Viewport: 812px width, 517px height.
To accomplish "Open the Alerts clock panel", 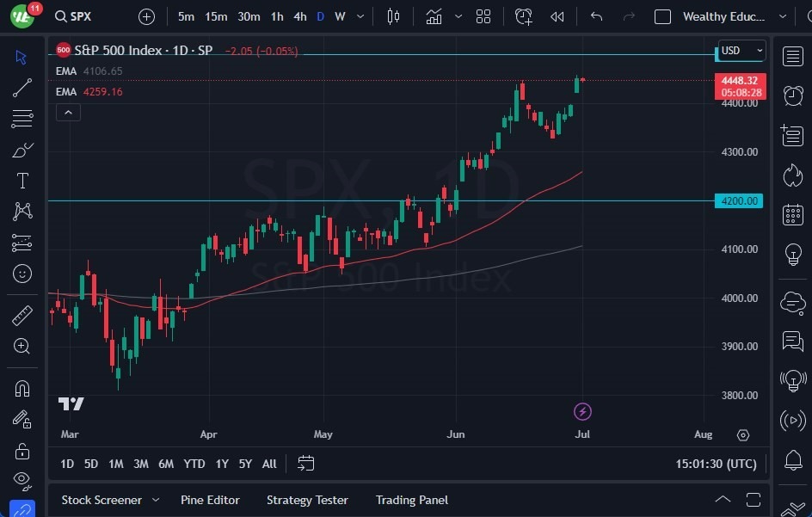I will (x=792, y=95).
